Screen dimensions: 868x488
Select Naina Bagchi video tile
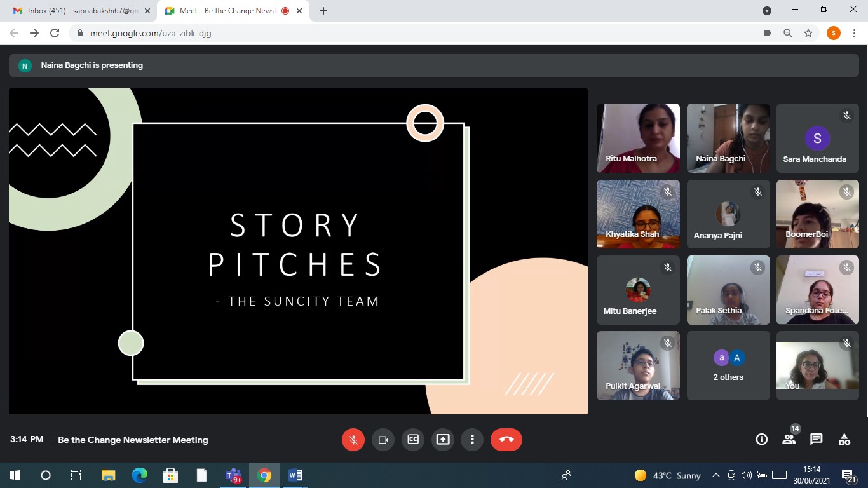pos(728,139)
